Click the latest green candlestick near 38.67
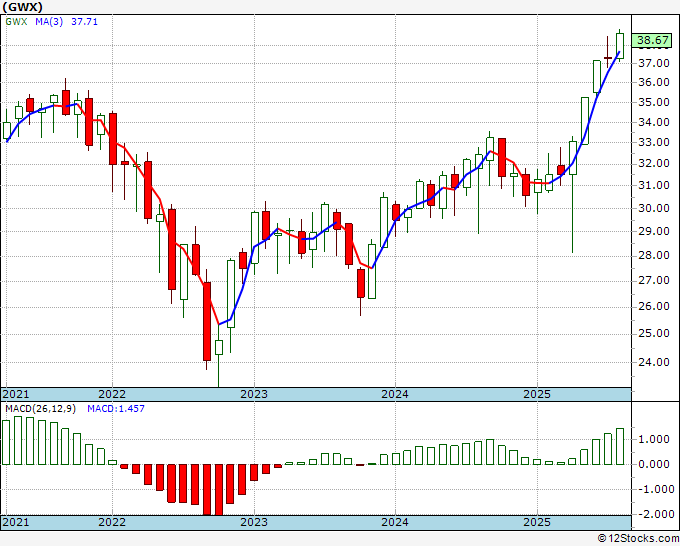Image resolution: width=680 pixels, height=546 pixels. 620,46
